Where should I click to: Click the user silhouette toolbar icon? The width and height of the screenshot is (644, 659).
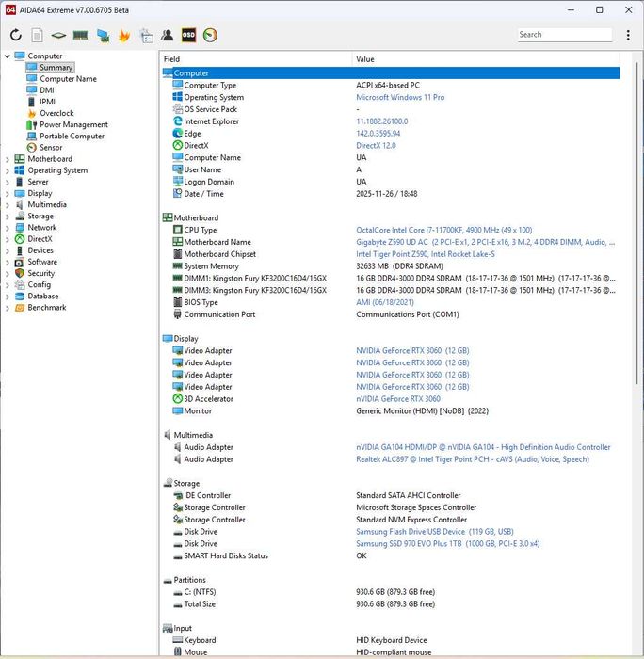click(167, 35)
